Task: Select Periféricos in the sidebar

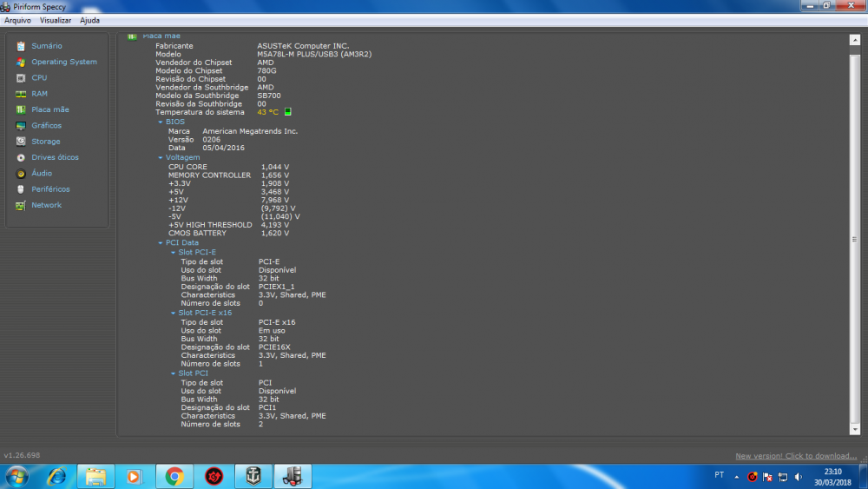Action: pyautogui.click(x=50, y=189)
